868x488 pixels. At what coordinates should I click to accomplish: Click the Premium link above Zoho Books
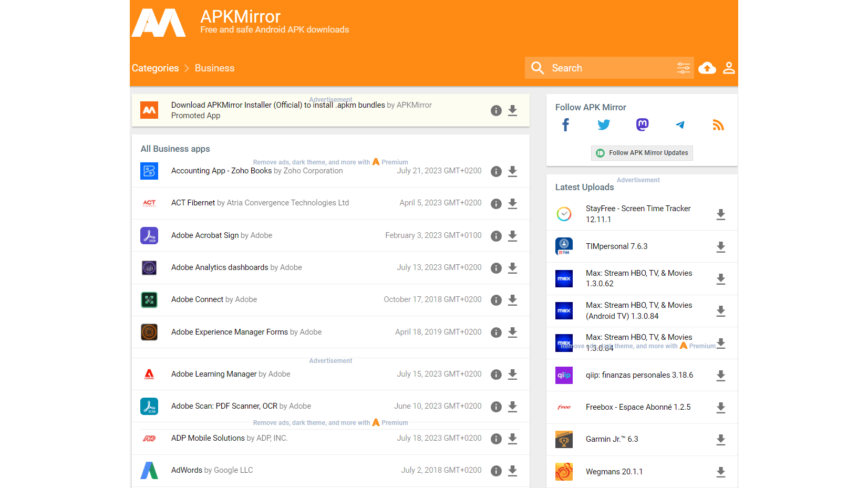[x=390, y=162]
